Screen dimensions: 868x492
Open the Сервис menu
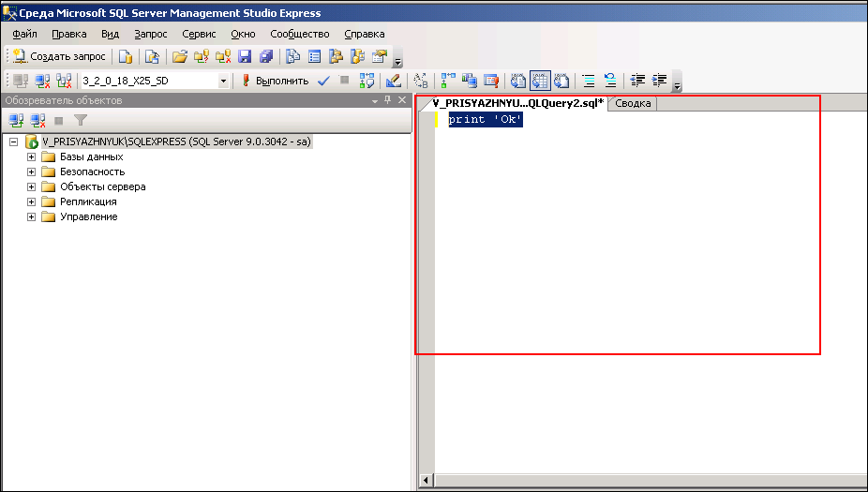click(x=199, y=34)
